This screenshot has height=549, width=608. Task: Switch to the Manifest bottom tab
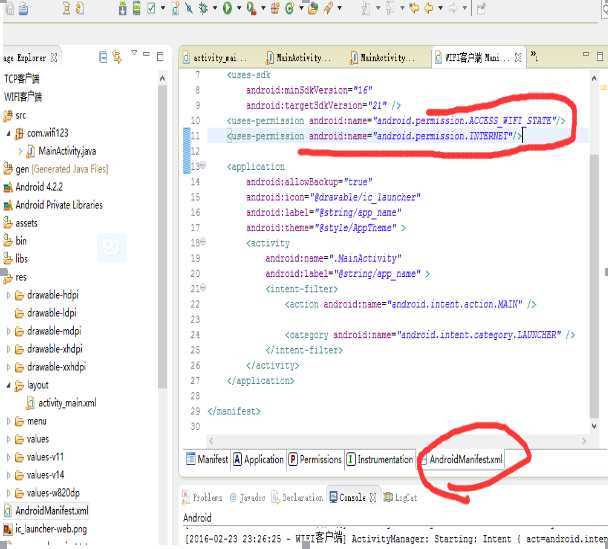pos(207,459)
